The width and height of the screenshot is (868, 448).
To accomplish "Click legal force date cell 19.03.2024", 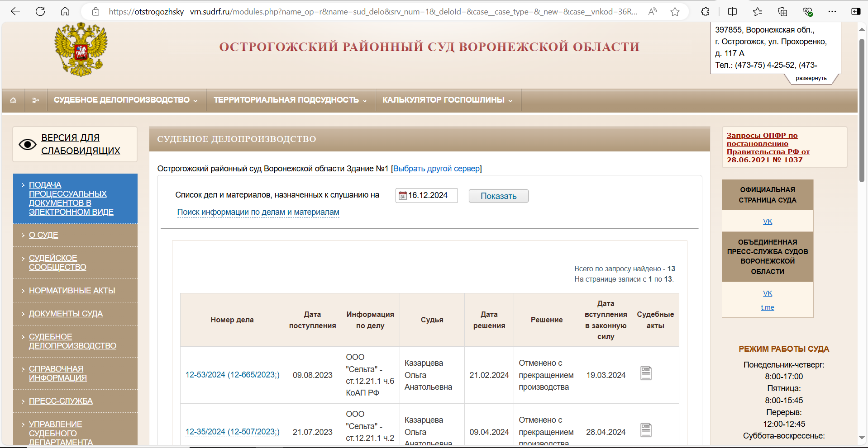I will click(606, 375).
